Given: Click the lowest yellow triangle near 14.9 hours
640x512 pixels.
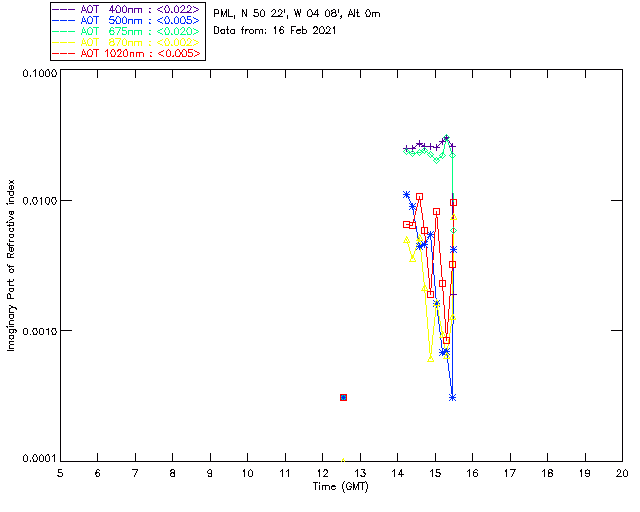Looking at the screenshot, I should pyautogui.click(x=431, y=359).
